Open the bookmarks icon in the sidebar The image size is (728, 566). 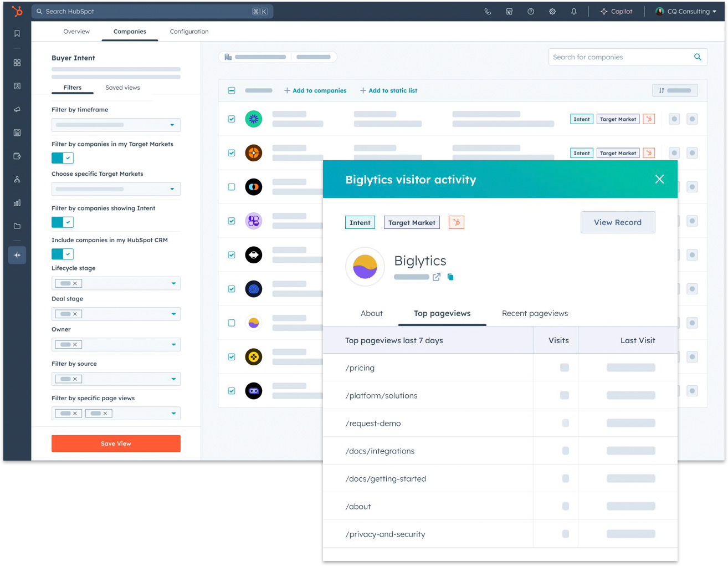point(17,34)
